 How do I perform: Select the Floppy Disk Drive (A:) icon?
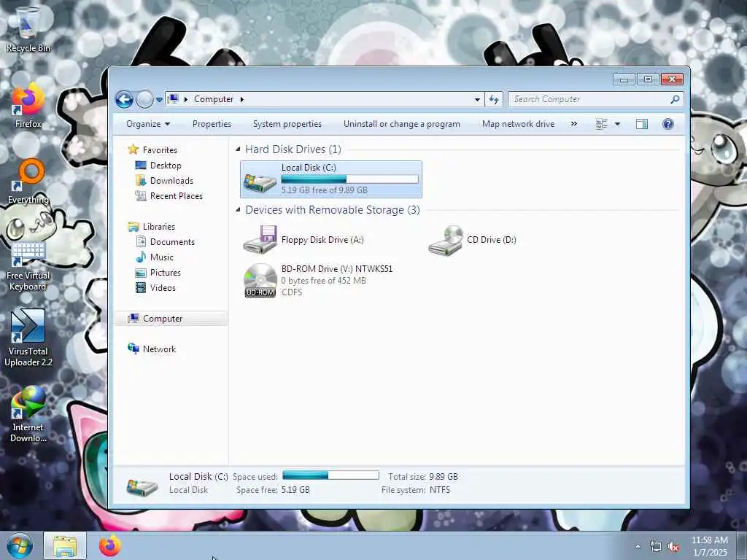260,239
